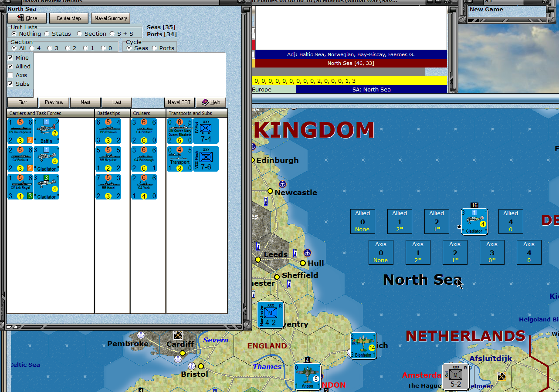Click the Naval CRT button

coord(180,102)
